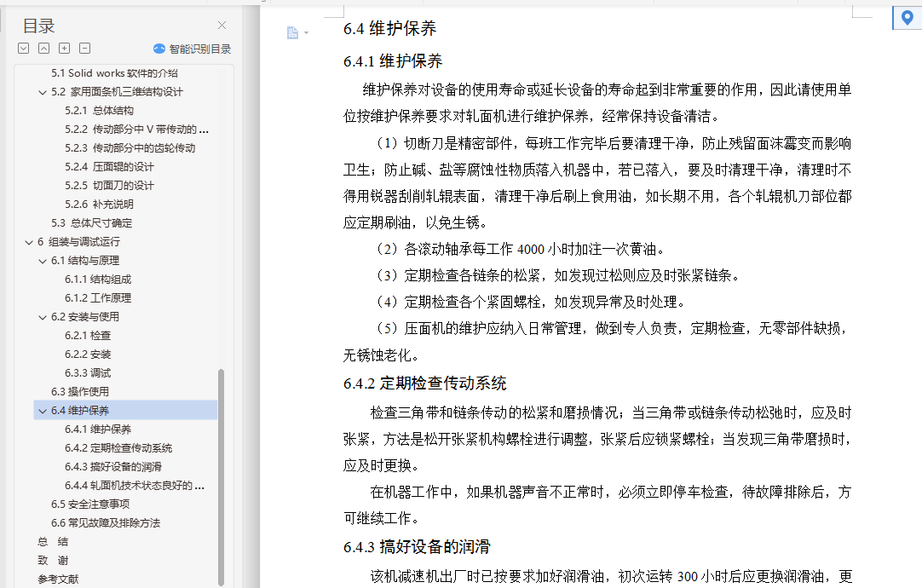The width and height of the screenshot is (922, 588).
Task: Click the location pin icon at the top right
Action: pyautogui.click(x=908, y=18)
